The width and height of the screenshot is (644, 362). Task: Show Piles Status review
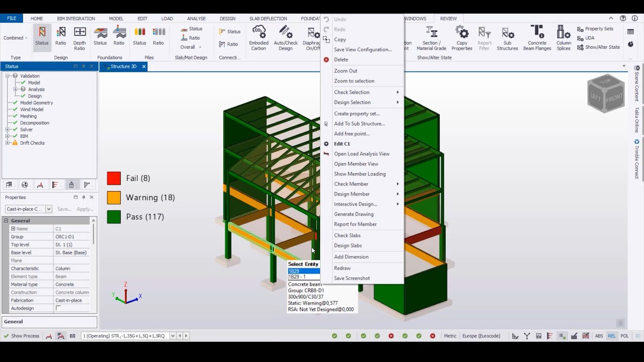tap(139, 37)
